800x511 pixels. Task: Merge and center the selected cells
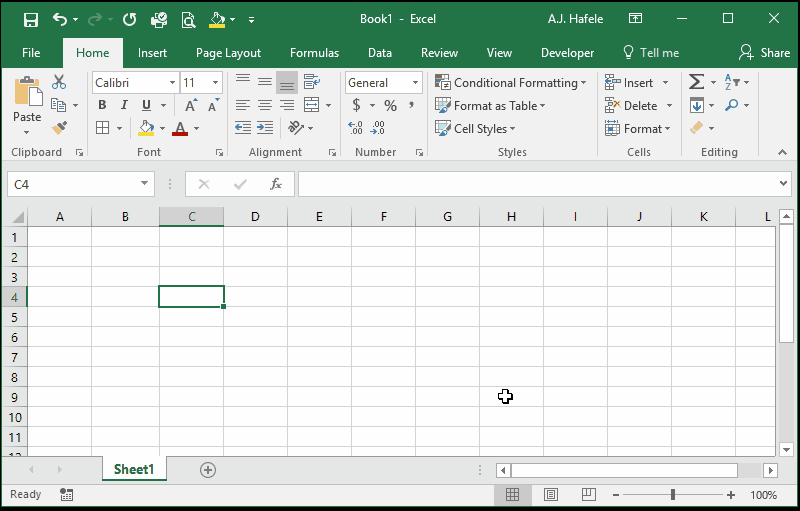click(311, 105)
